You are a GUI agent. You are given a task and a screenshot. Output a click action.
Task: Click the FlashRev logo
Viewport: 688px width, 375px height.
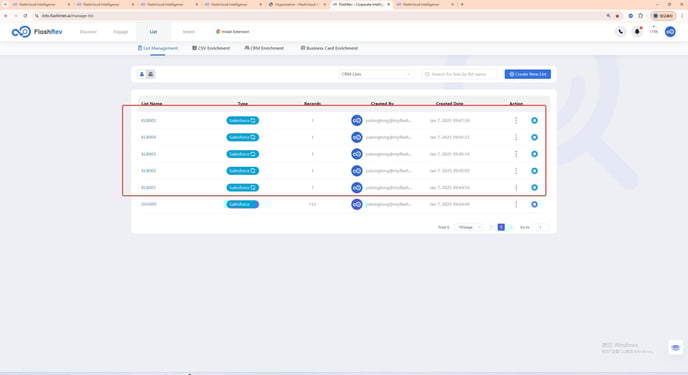click(37, 32)
